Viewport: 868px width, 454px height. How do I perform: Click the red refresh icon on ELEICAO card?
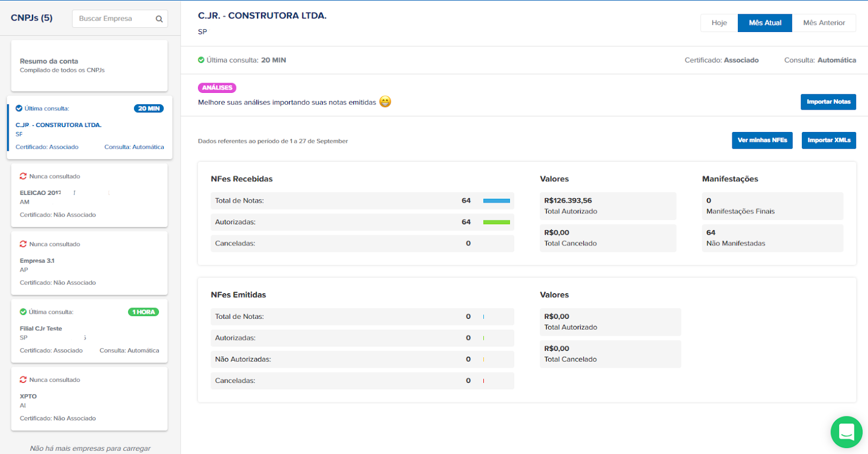coord(23,176)
